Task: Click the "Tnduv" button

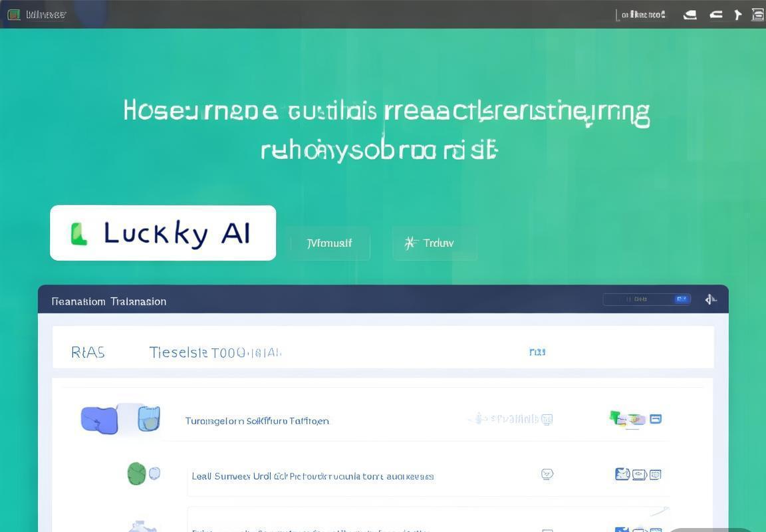Action: 435,243
